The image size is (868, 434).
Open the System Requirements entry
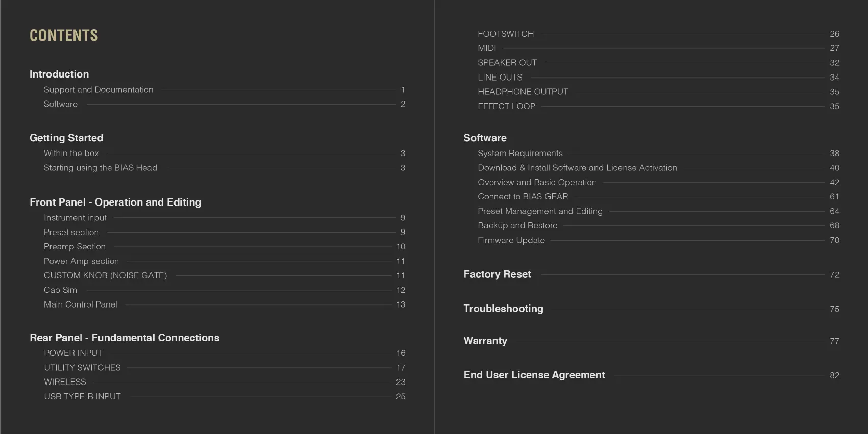coord(520,154)
